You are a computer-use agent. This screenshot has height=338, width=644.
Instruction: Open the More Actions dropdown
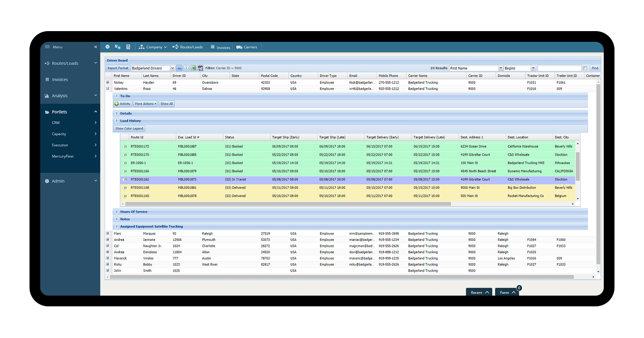[x=145, y=104]
